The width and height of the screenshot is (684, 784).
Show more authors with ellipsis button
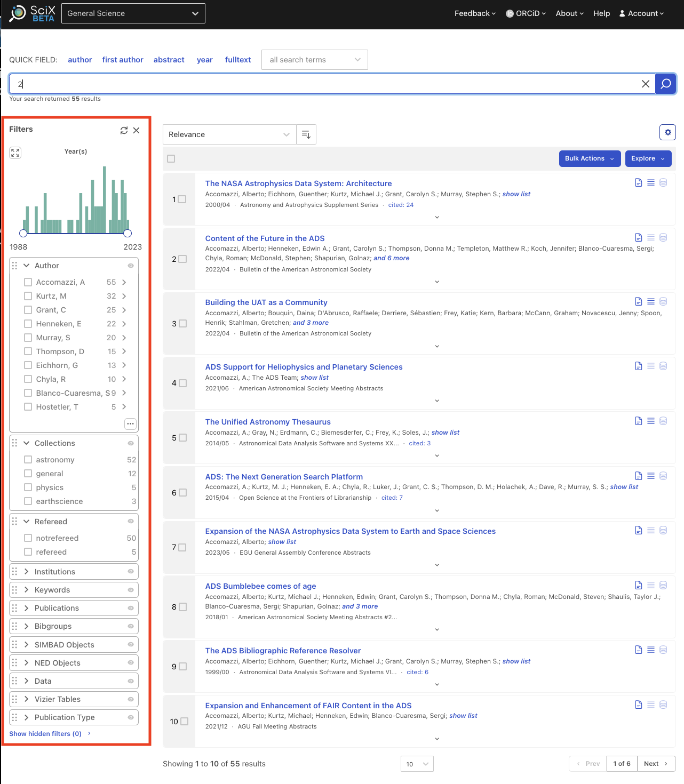pos(130,423)
